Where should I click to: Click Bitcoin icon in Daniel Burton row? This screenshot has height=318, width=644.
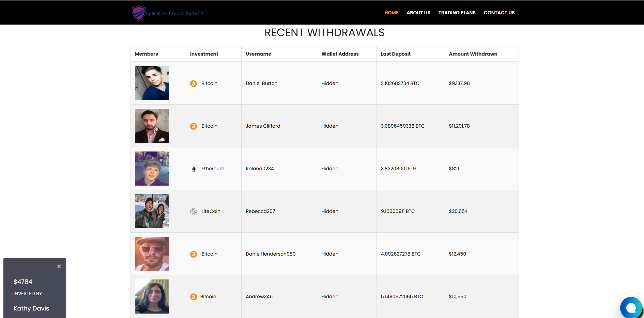tap(194, 84)
